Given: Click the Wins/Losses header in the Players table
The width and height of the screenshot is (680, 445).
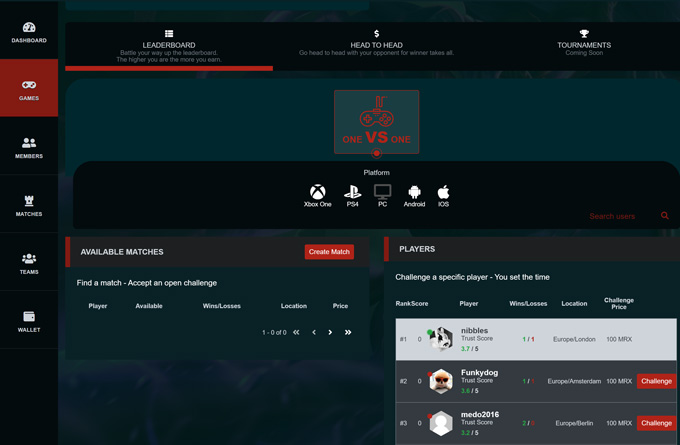Looking at the screenshot, I should (x=528, y=304).
